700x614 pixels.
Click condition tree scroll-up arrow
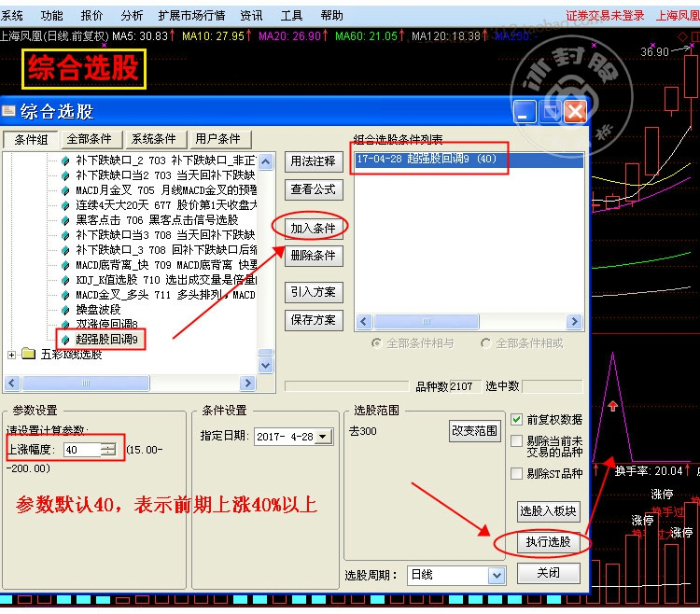pyautogui.click(x=266, y=161)
